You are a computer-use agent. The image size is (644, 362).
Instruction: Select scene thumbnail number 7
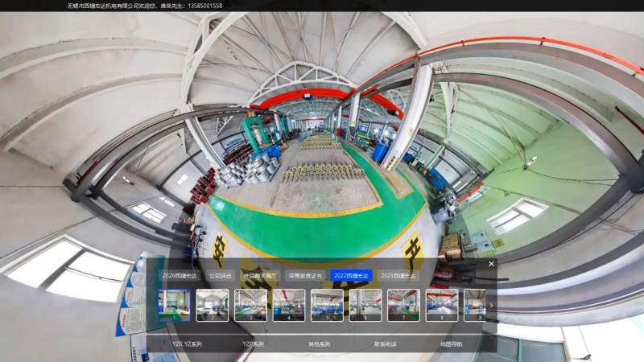pyautogui.click(x=403, y=305)
